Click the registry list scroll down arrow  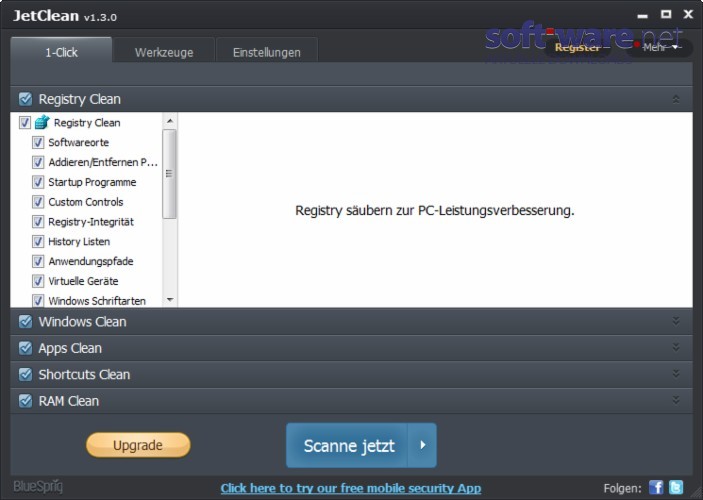169,300
